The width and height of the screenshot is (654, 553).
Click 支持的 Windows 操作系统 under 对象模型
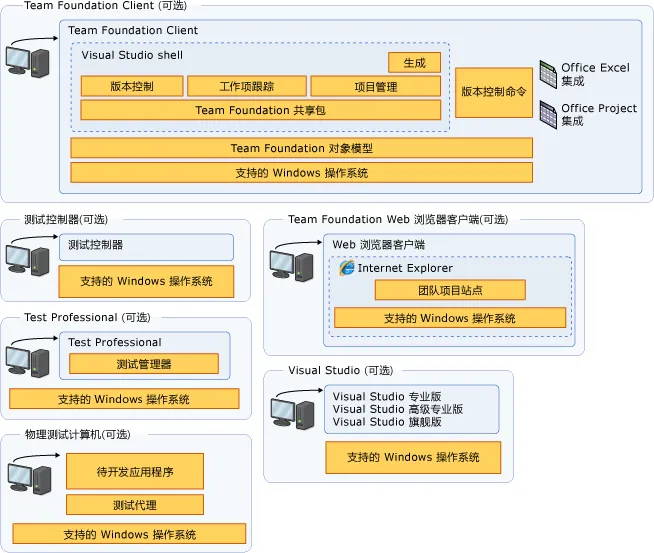point(302,173)
